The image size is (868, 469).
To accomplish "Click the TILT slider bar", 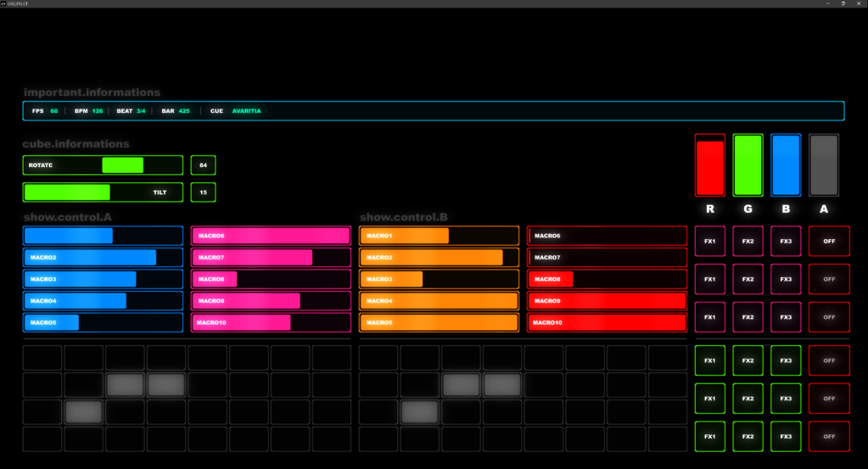I will coord(103,193).
